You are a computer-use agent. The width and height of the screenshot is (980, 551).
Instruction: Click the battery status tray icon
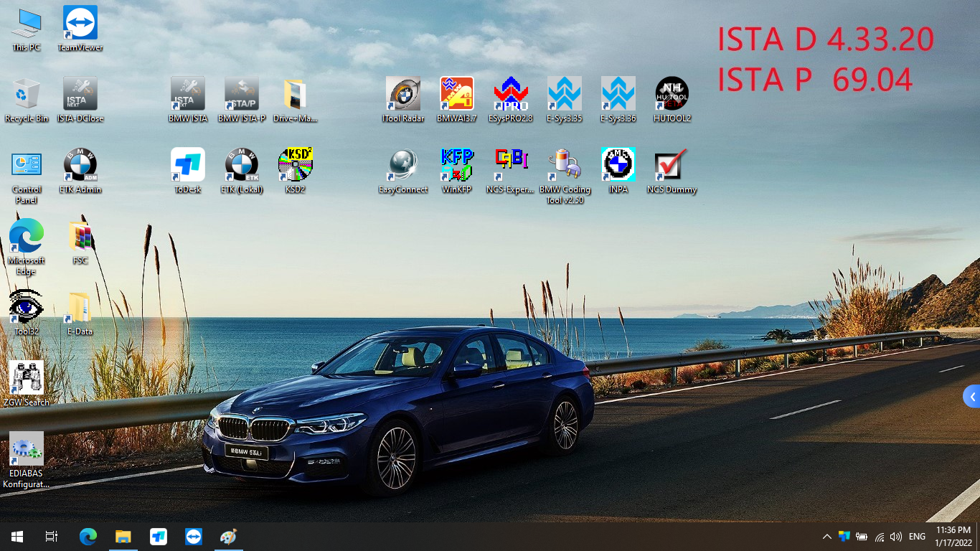pyautogui.click(x=862, y=537)
